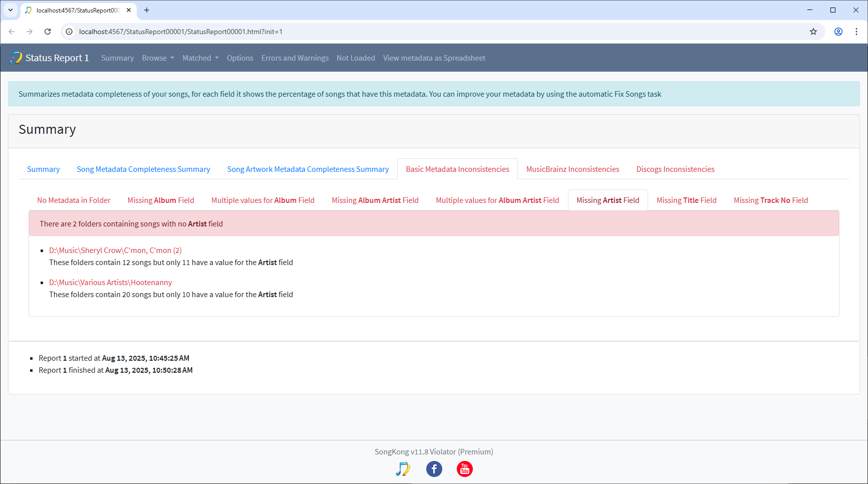Click the Status Report 1 title
Viewport: 868px width, 484px height.
tap(57, 58)
